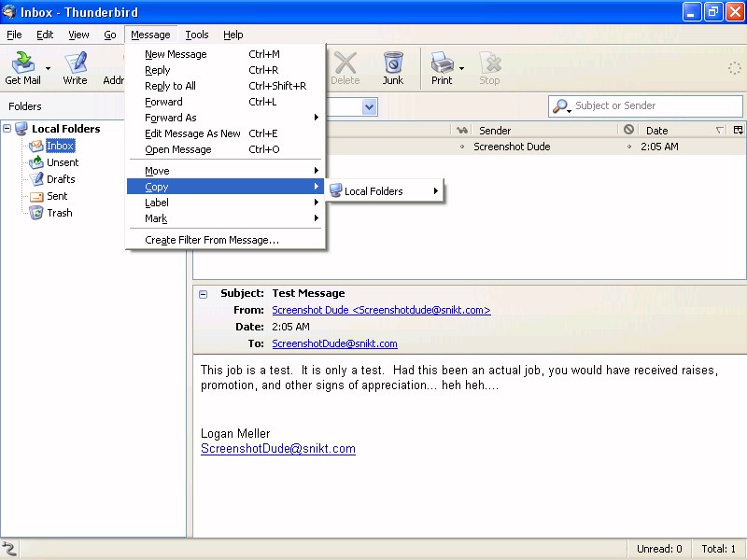This screenshot has height=560, width=747.
Task: Choose New Message from Message menu
Action: pos(226,54)
